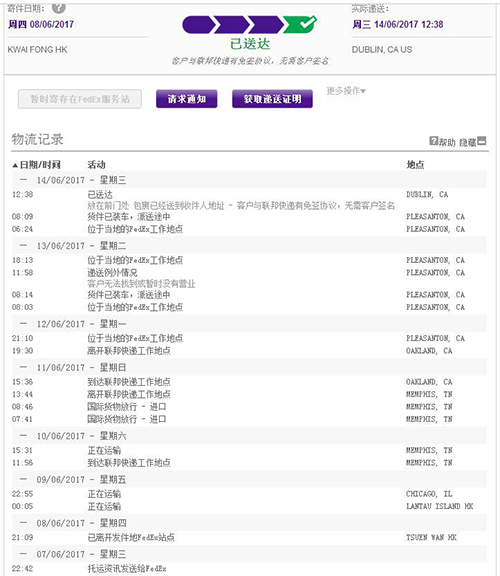This screenshot has width=500, height=576.
Task: Click the green delivered checkmark status arrow
Action: 300,25
